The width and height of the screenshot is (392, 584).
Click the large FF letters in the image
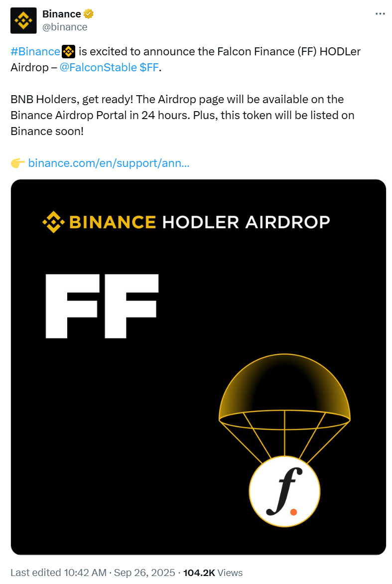tap(102, 305)
